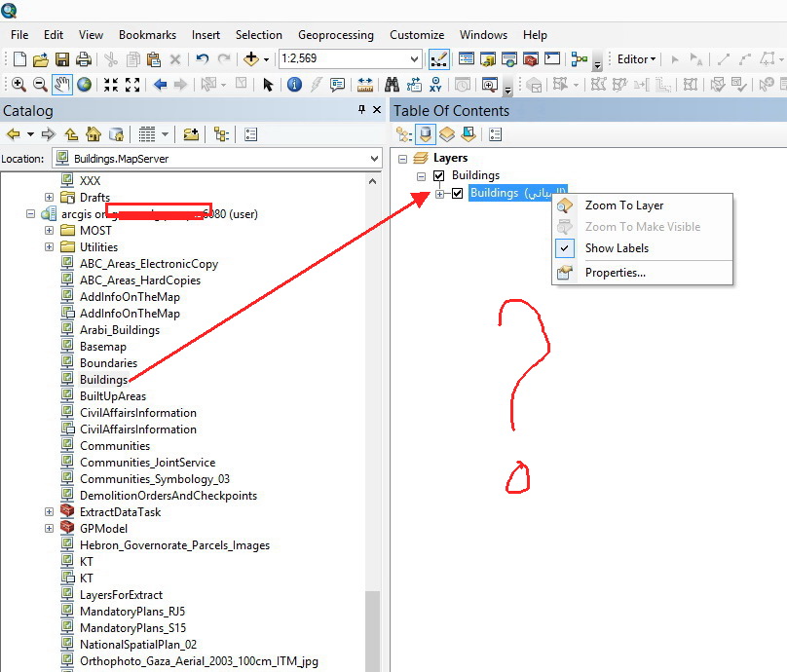Choose the Select Elements arrow tool

[x=268, y=85]
